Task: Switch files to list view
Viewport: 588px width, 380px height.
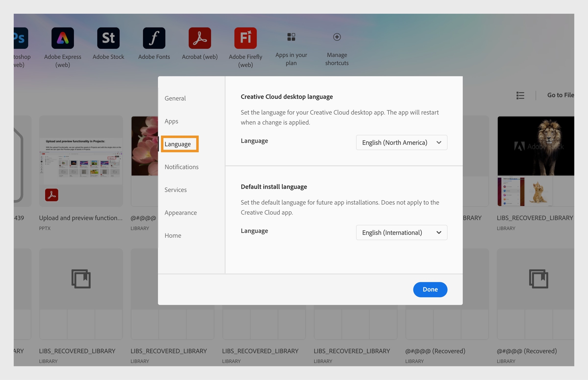Action: click(520, 95)
